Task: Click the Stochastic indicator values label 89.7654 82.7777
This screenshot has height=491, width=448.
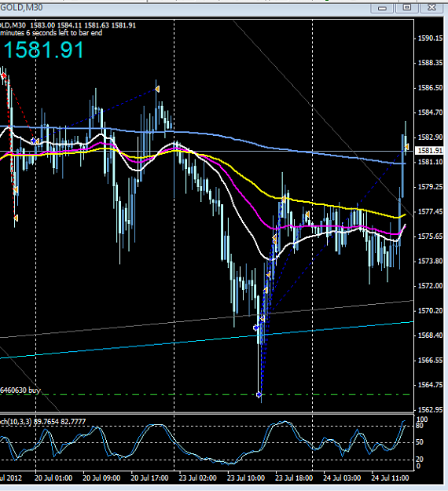Action: point(60,422)
